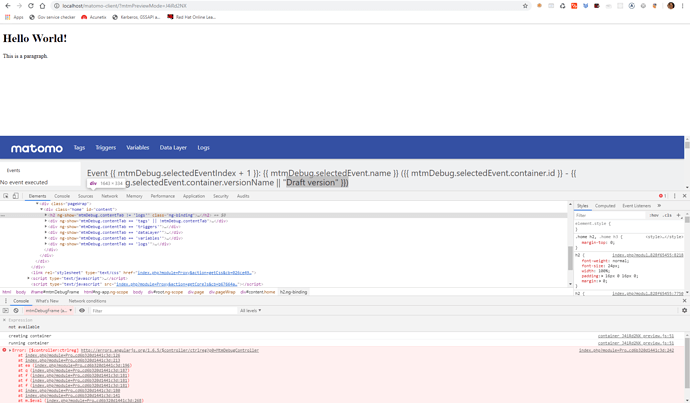
Task: Activate DevTools inspect element picker
Action: click(x=6, y=196)
